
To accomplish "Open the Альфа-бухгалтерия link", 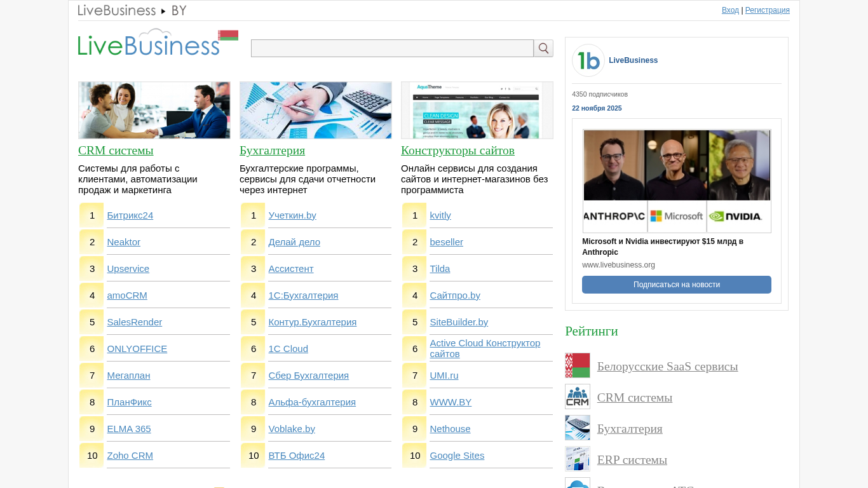I will (312, 402).
